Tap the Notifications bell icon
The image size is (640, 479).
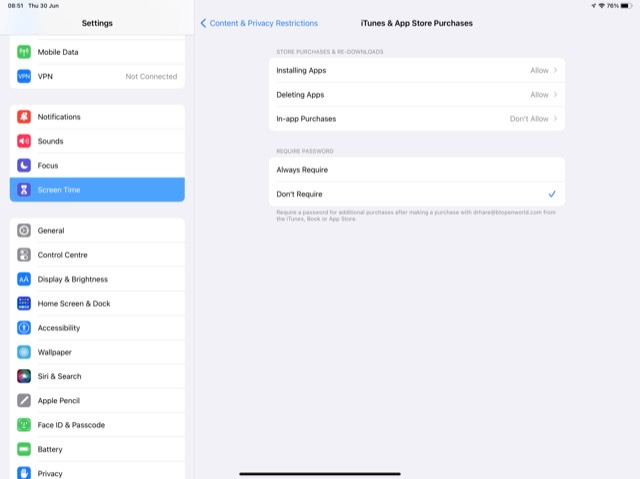pyautogui.click(x=24, y=117)
